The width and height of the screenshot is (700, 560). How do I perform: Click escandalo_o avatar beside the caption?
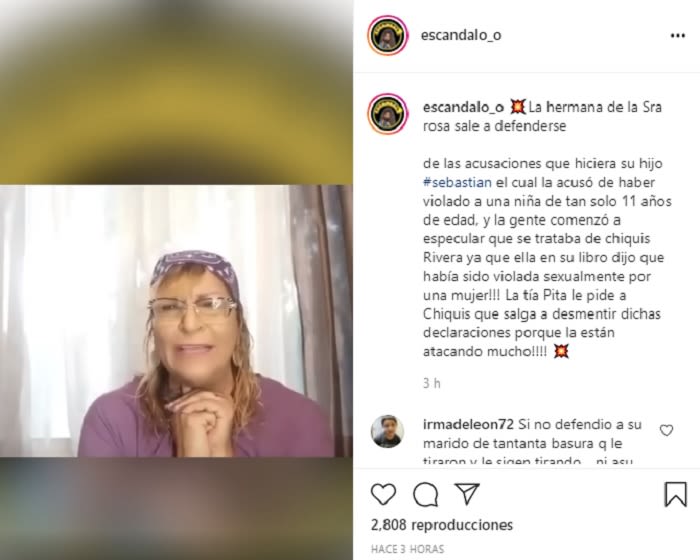[388, 114]
